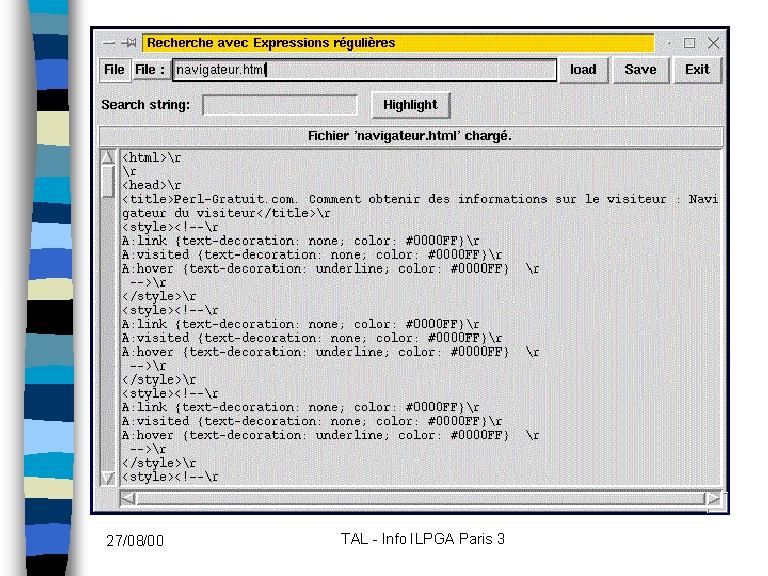This screenshot has width=768, height=576.
Task: Click the horizontal scrollbar track
Action: [420, 498]
